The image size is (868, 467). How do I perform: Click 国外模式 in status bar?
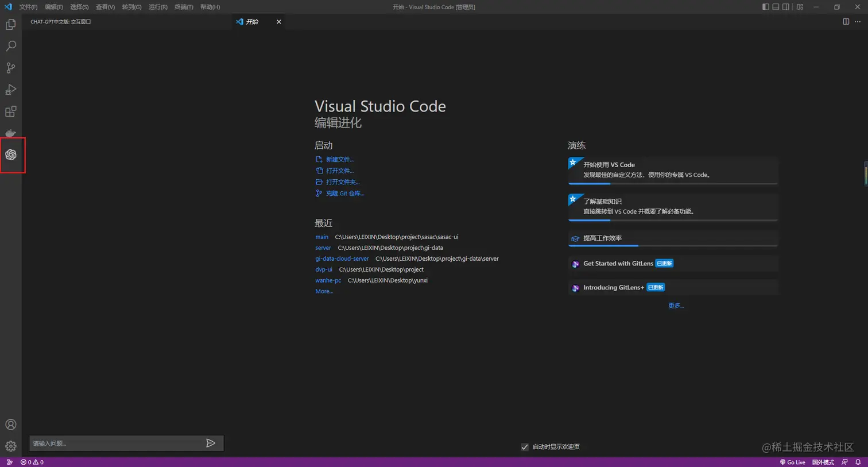823,462
